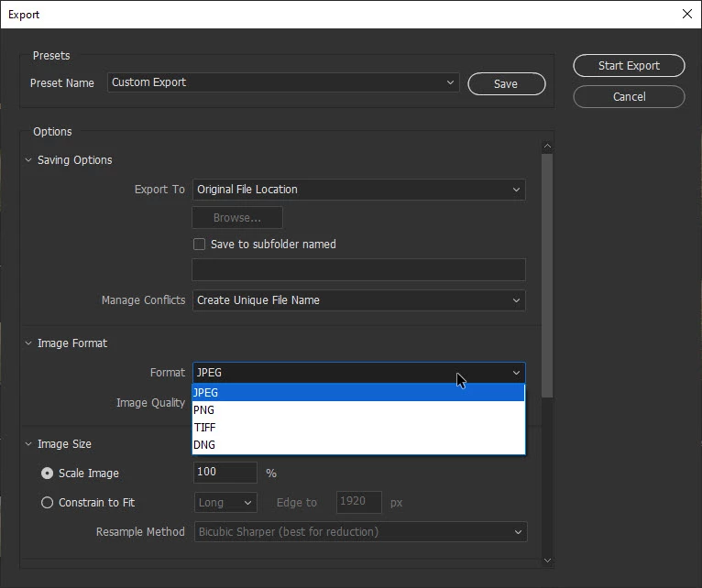This screenshot has height=588, width=702.
Task: Click the options scrollbar down arrow
Action: pyautogui.click(x=547, y=561)
